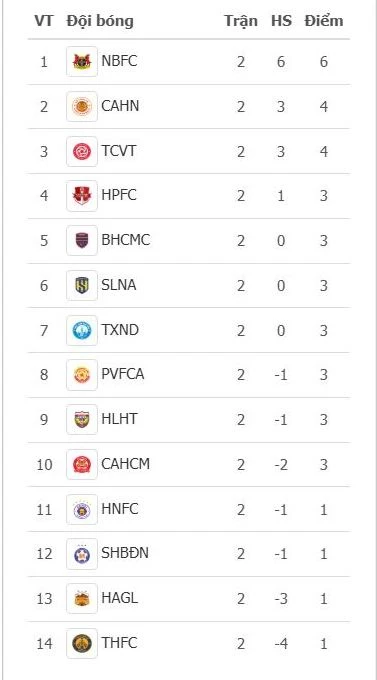Open the BHCMC team logo

82,241
